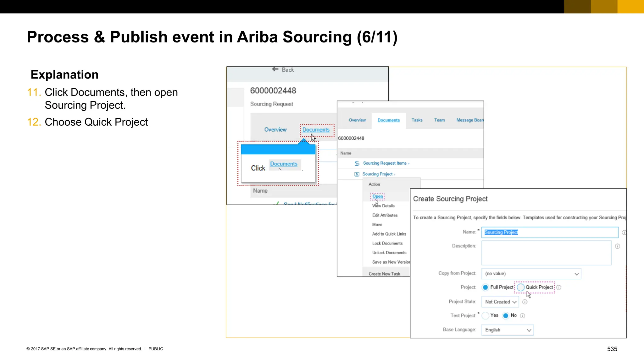Viewport: 644px width, 362px height.
Task: Click the Name column header in documents table
Action: pos(346,153)
